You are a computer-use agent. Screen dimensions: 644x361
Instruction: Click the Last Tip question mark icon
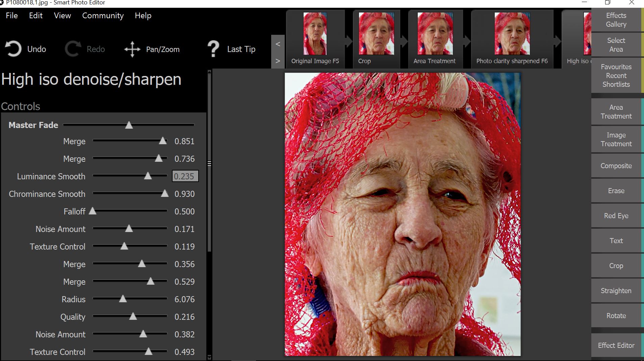pyautogui.click(x=213, y=49)
